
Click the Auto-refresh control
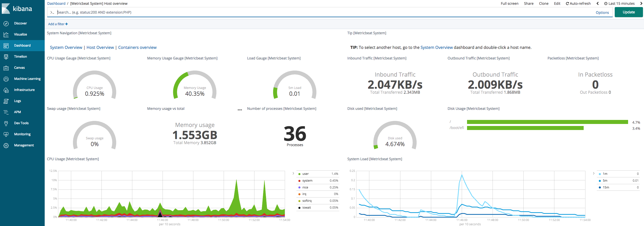578,4
